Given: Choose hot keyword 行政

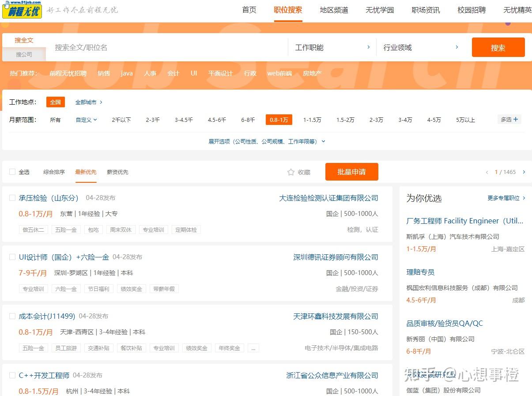Looking at the screenshot, I should pyautogui.click(x=250, y=73).
